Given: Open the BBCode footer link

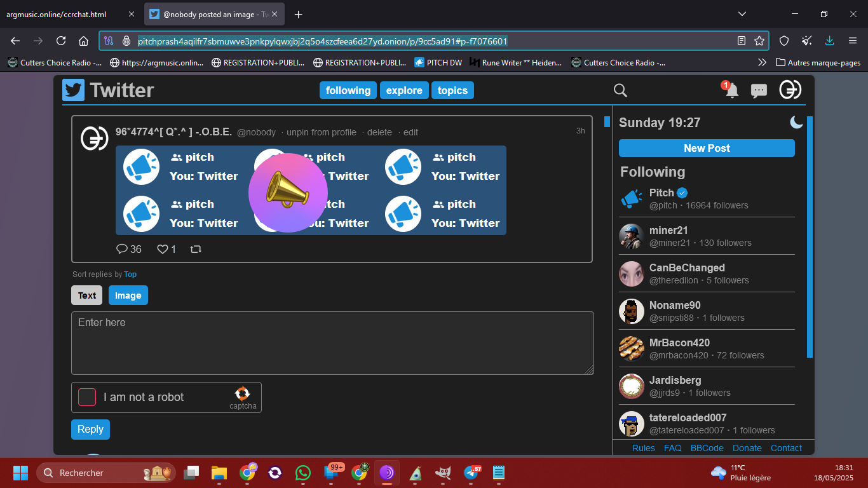Looking at the screenshot, I should [x=707, y=448].
